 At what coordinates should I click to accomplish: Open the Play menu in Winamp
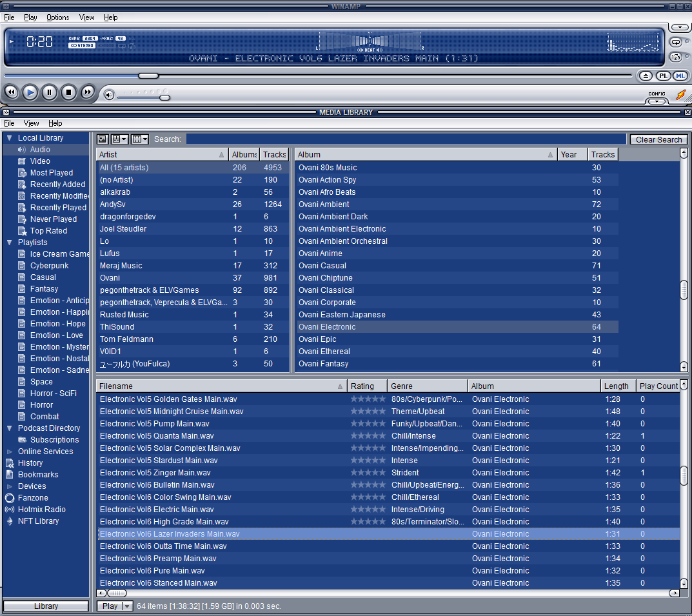[x=30, y=17]
